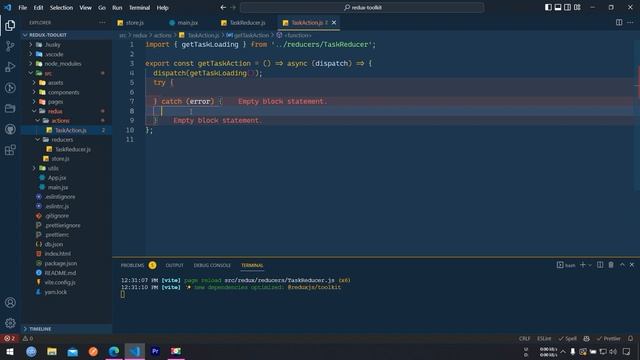
Task: Open Microsoft Edge from taskbar
Action: pos(114,351)
